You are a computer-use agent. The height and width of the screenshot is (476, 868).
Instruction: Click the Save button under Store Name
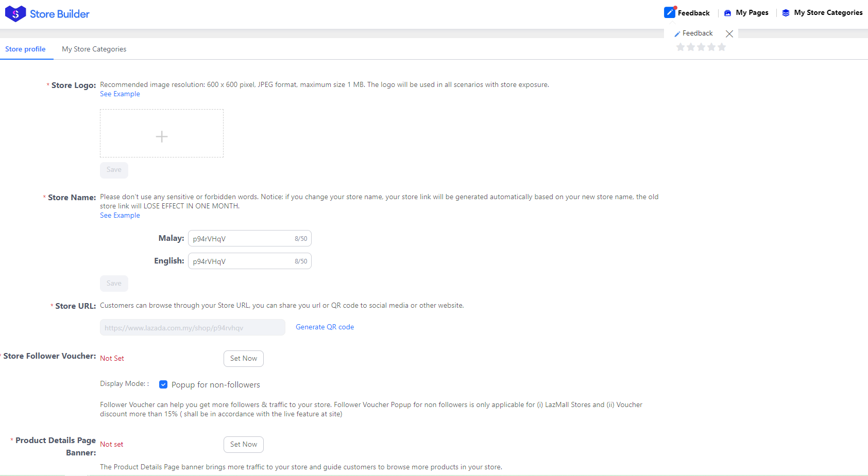point(114,283)
